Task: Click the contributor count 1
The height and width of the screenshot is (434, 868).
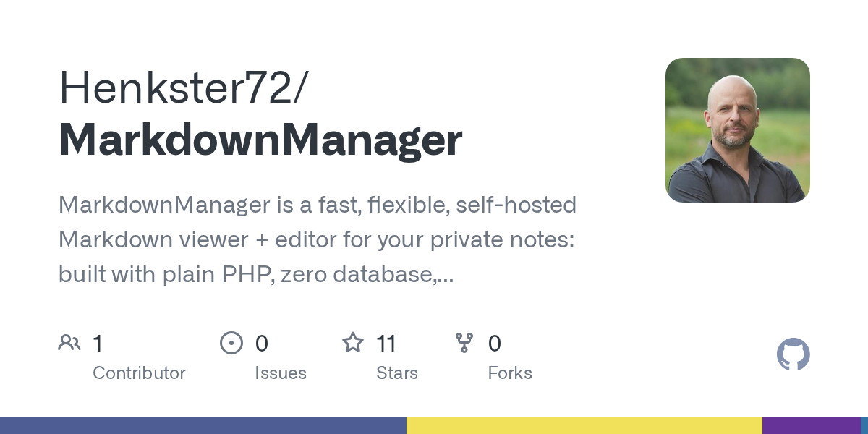Action: coord(98,343)
